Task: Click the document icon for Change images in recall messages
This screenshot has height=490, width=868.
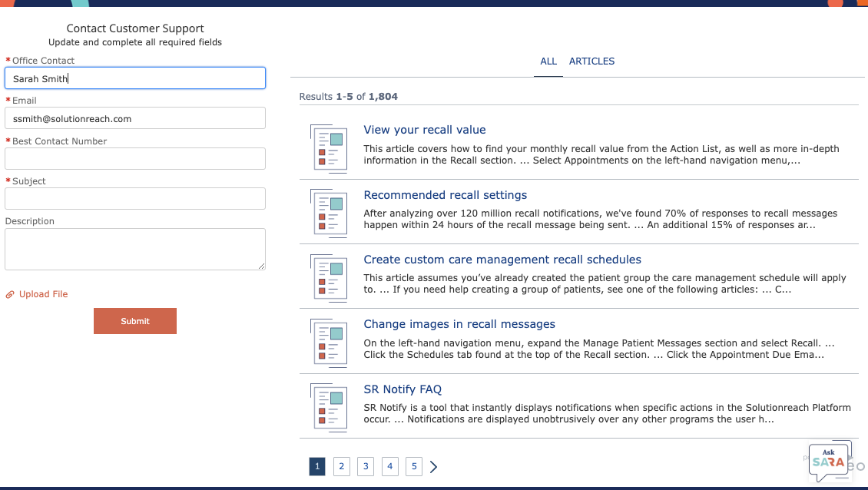Action: (329, 341)
